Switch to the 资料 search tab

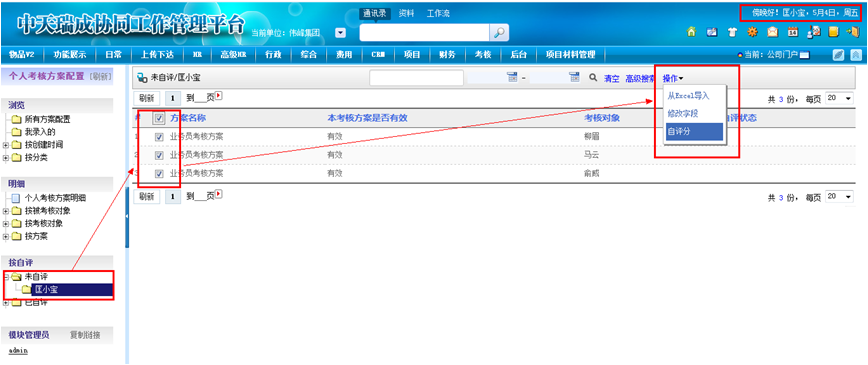(406, 13)
